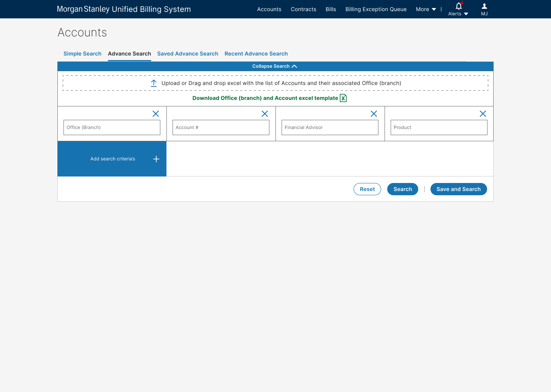Image resolution: width=551 pixels, height=392 pixels.
Task: Click the Reset button
Action: [x=367, y=189]
